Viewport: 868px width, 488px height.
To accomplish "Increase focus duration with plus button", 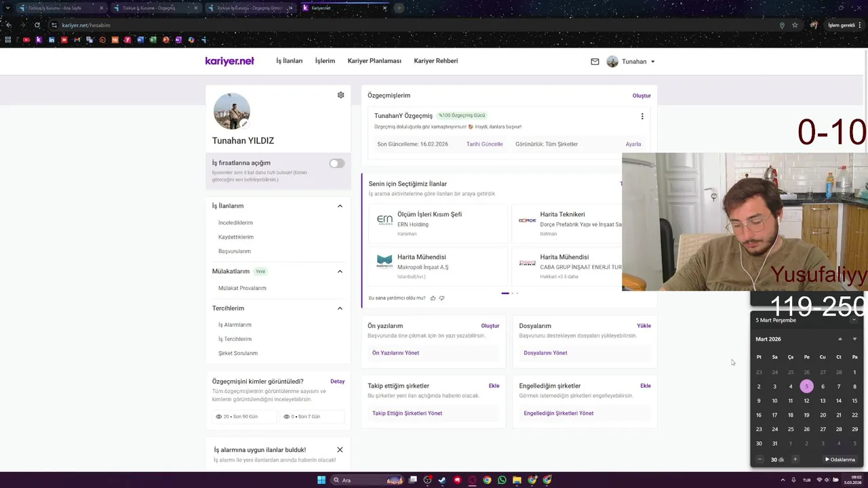I will [x=795, y=460].
